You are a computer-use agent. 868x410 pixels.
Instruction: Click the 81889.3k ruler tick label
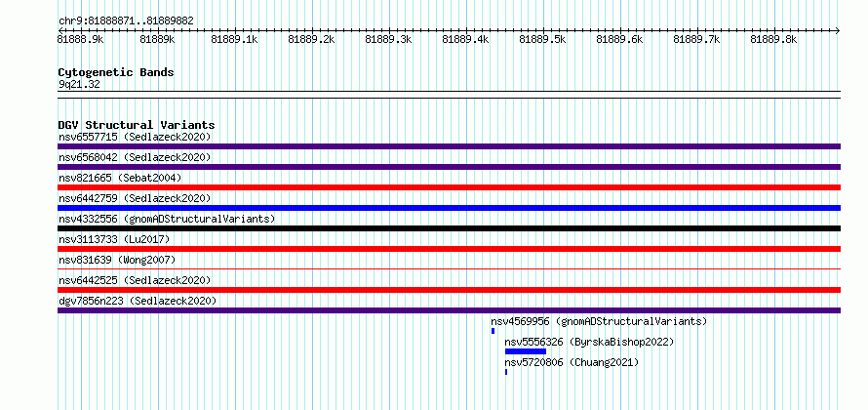[388, 39]
